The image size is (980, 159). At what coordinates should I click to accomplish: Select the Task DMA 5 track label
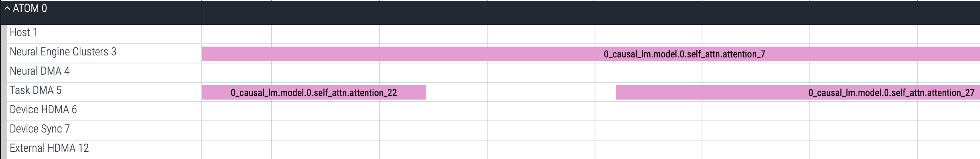35,90
